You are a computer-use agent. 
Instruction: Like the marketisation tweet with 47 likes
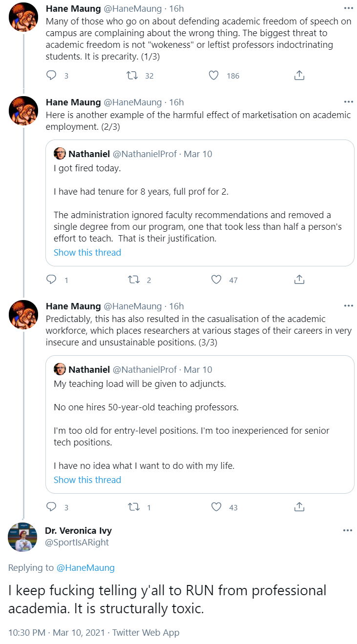coord(216,280)
